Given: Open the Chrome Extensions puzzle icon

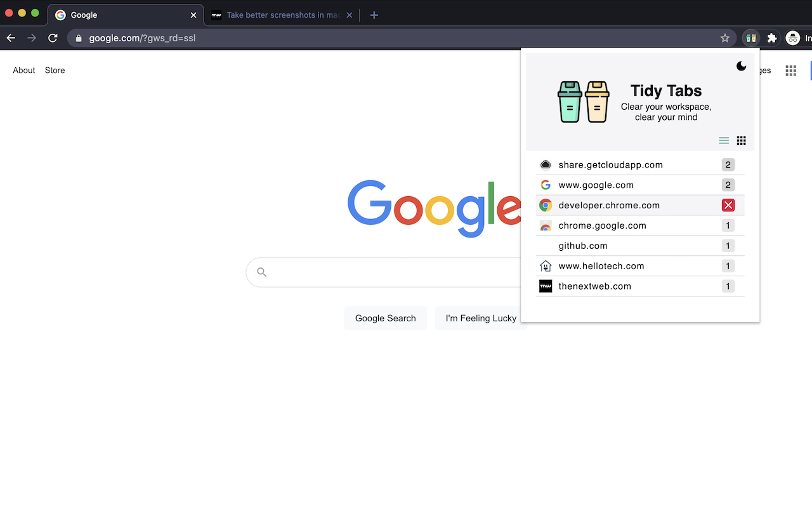Looking at the screenshot, I should [x=771, y=38].
